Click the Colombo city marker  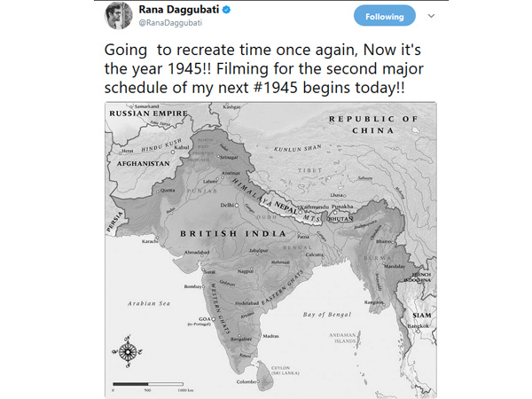[258, 381]
